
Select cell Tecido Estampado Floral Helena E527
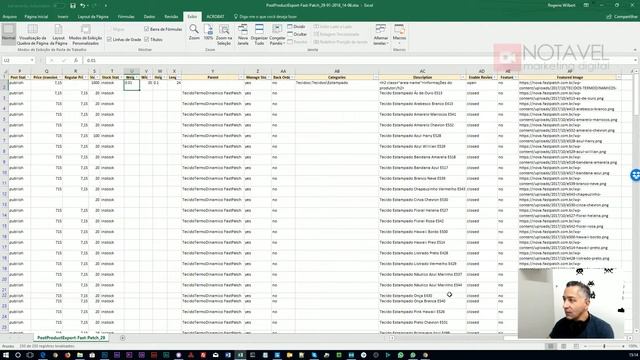422,213
